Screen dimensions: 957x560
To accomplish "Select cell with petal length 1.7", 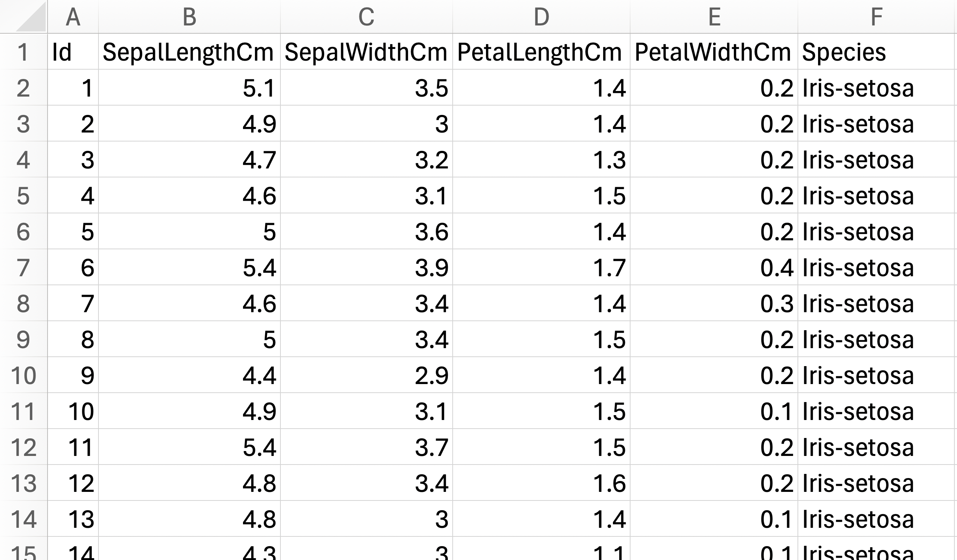I will 541,267.
